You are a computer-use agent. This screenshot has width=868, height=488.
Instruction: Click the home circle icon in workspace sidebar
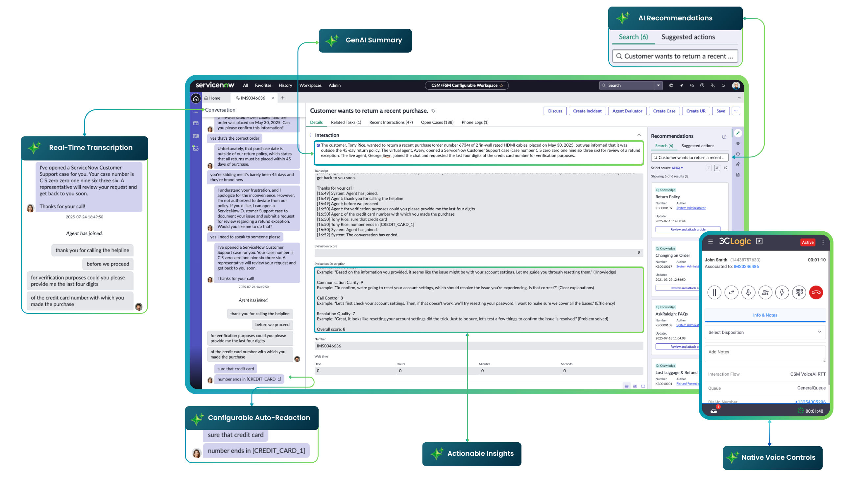(196, 98)
